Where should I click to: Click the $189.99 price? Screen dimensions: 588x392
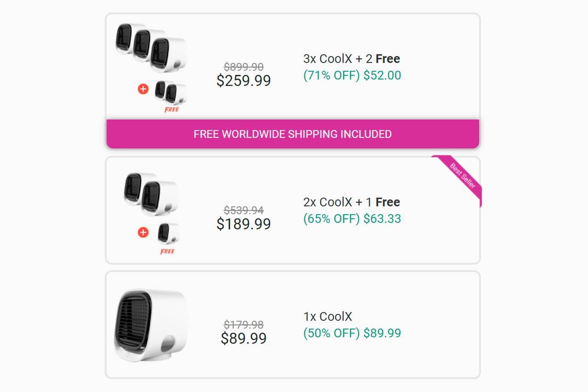point(243,224)
